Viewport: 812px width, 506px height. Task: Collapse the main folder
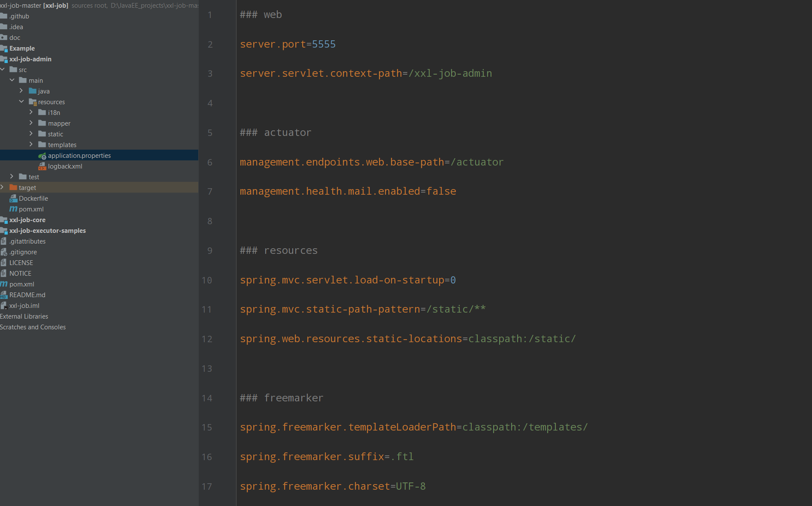(x=12, y=80)
